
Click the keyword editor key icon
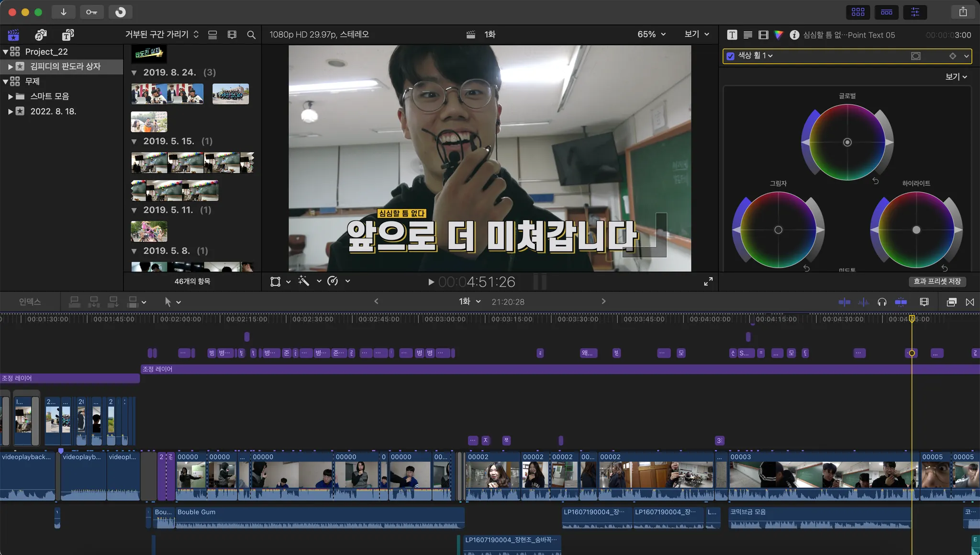pyautogui.click(x=91, y=12)
